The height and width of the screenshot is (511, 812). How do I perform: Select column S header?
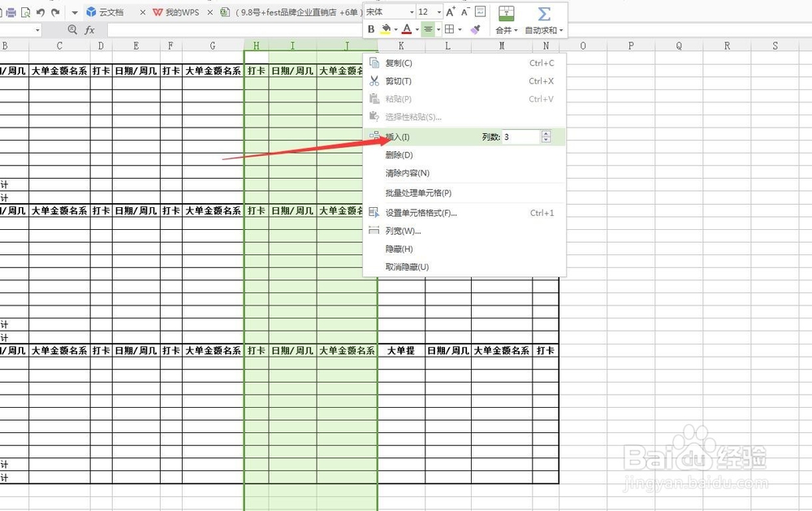click(x=775, y=45)
